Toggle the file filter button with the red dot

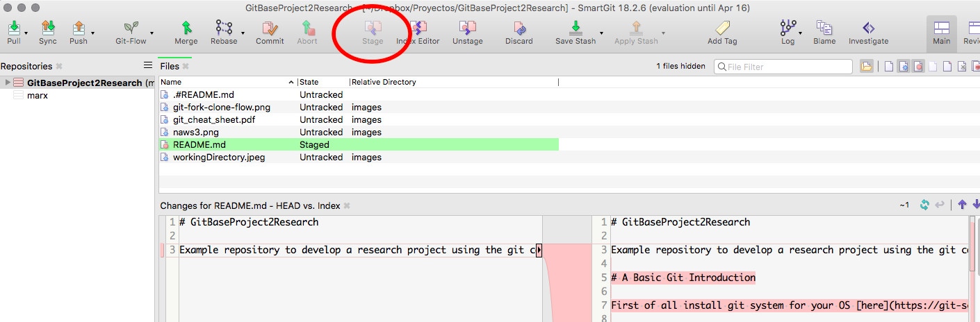(917, 67)
